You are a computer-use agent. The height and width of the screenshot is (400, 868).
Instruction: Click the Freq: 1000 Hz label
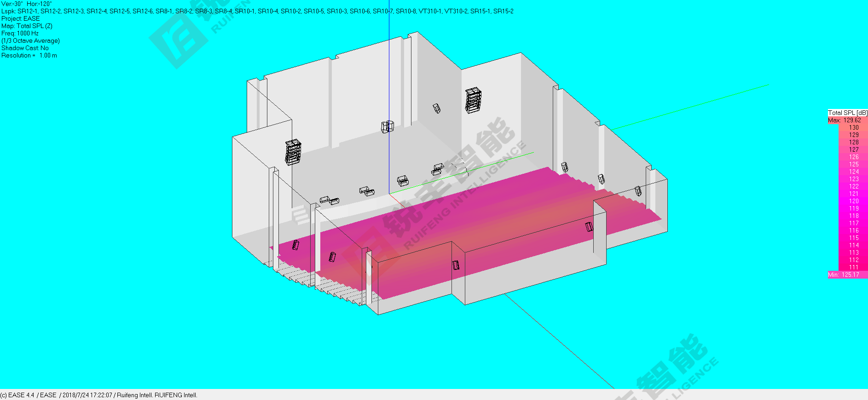pyautogui.click(x=20, y=33)
